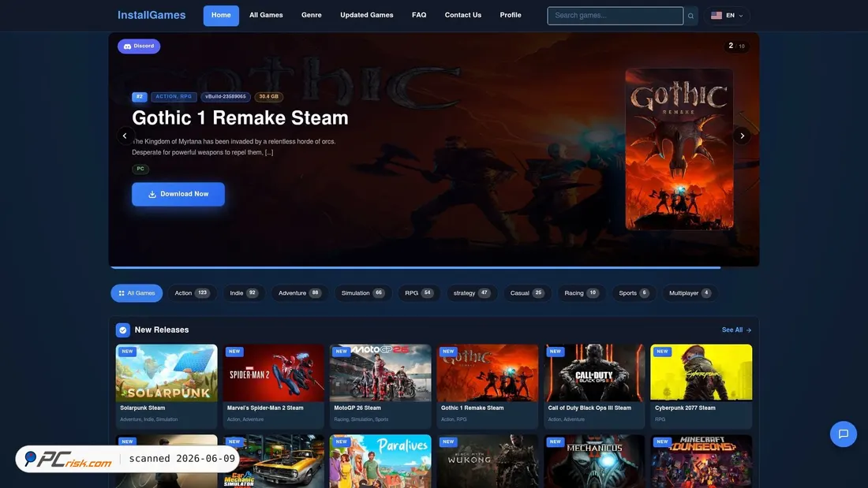Filter by Simulation category

click(x=363, y=293)
